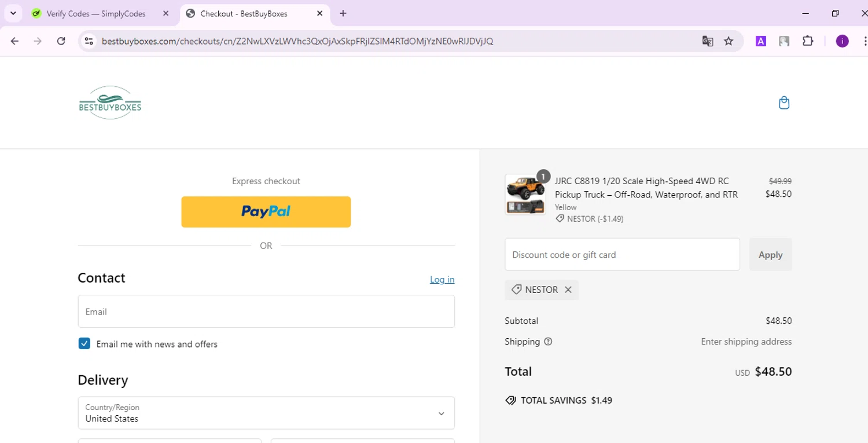
Task: Focus the Email input field
Action: click(x=266, y=312)
